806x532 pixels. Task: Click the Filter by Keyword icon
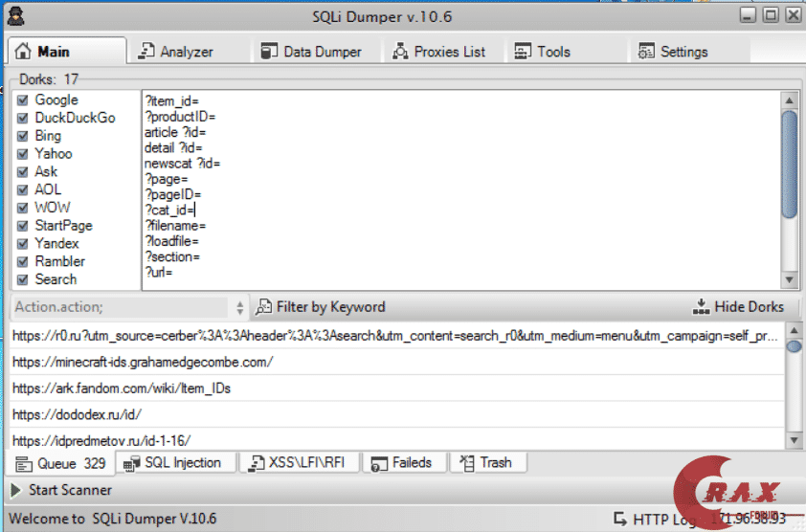(263, 307)
